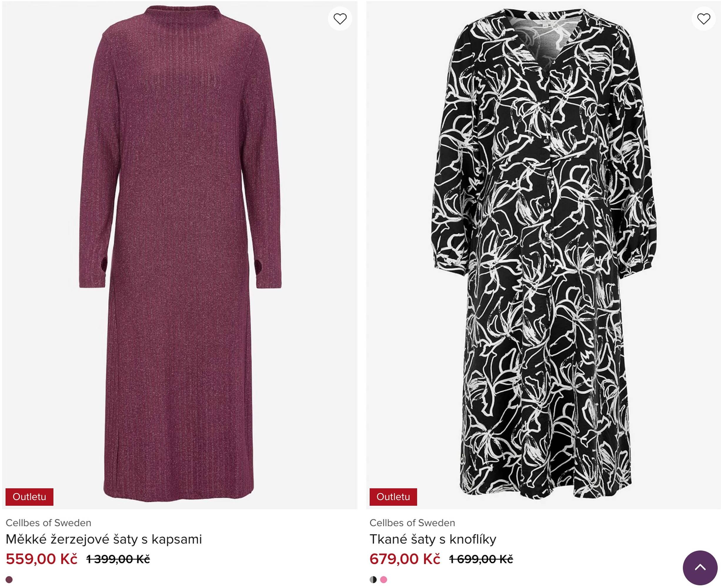Click the 679,00 Kč sale price
Screen dimensions: 721x588
tap(405, 559)
